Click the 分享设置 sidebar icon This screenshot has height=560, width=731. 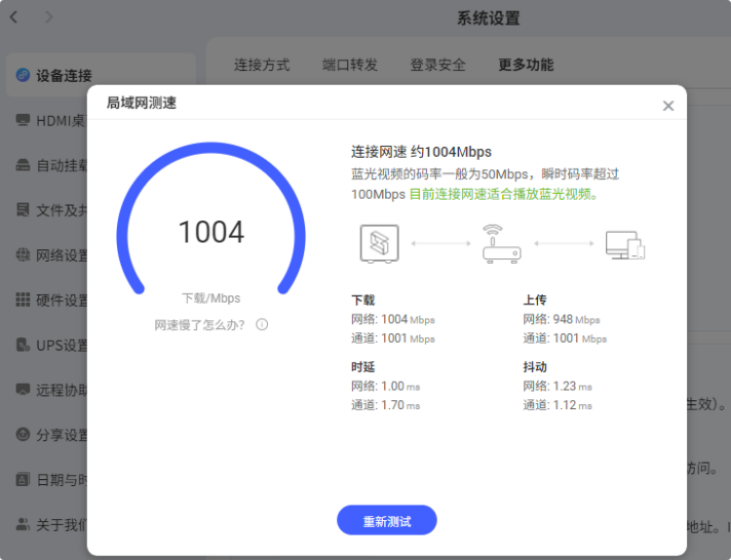[x=22, y=434]
